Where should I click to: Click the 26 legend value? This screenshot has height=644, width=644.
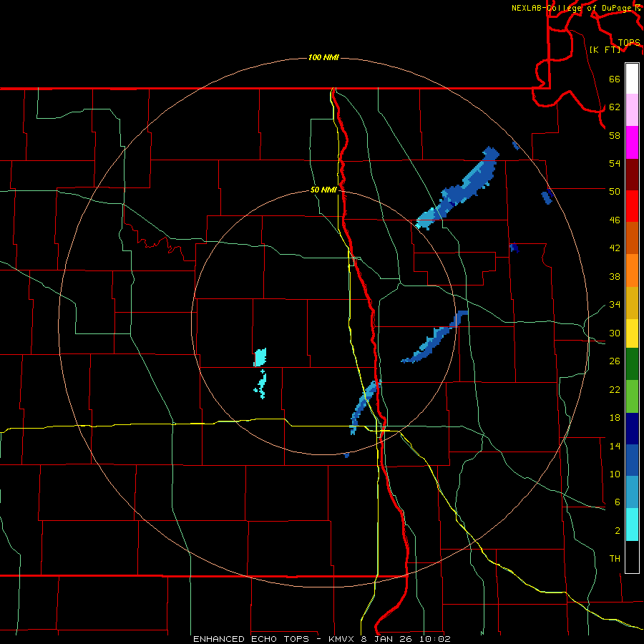[615, 361]
